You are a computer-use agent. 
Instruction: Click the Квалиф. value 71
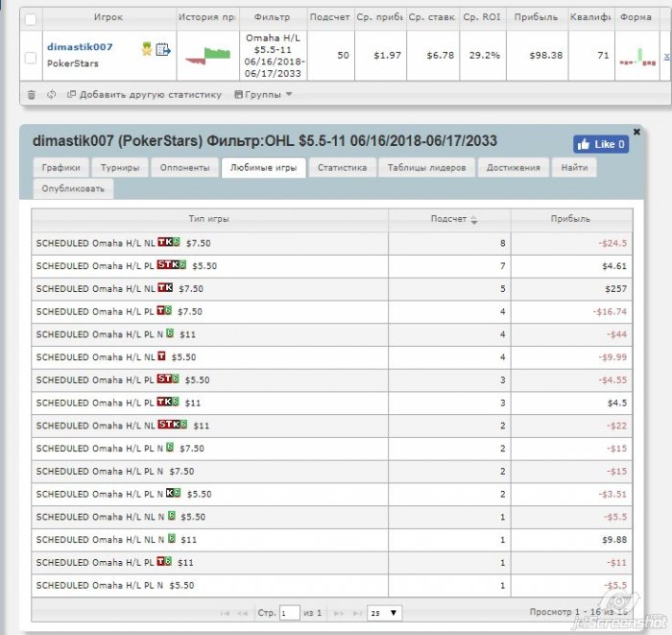tap(603, 56)
